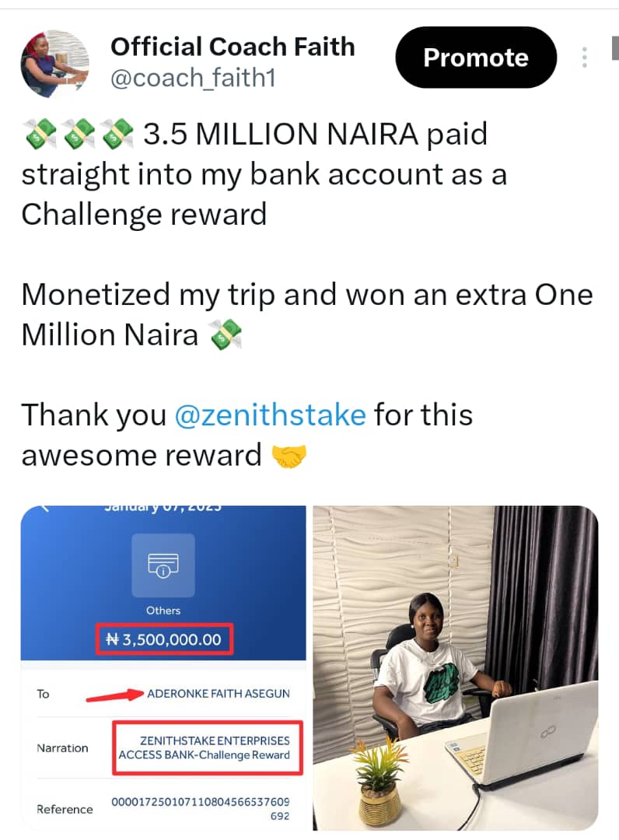This screenshot has width=619, height=840.
Task: Open the photo of woman at laptop
Action: pyautogui.click(x=455, y=669)
